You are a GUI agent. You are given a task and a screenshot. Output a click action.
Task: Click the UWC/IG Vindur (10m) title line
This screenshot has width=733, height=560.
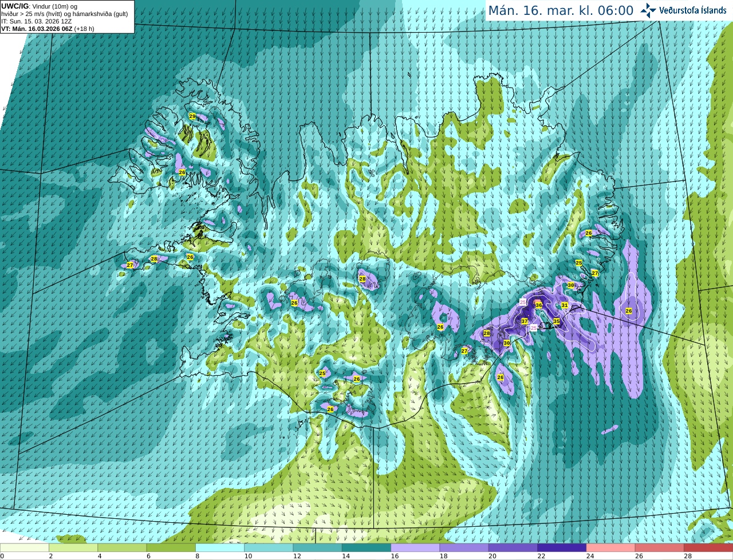[x=40, y=6]
